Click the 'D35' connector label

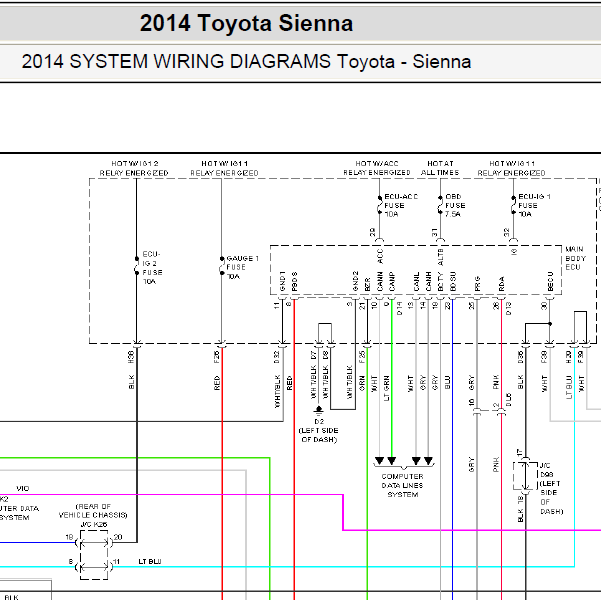[521, 357]
